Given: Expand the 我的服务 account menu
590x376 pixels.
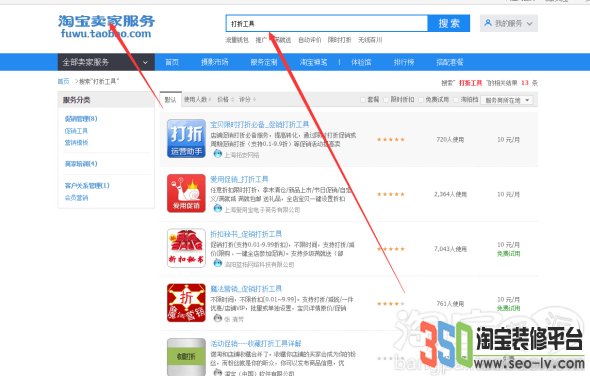Looking at the screenshot, I should (509, 23).
